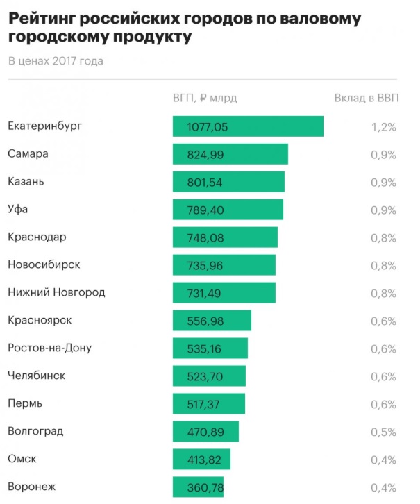Click the Екатеринбург bar showing 1077,05

[248, 126]
